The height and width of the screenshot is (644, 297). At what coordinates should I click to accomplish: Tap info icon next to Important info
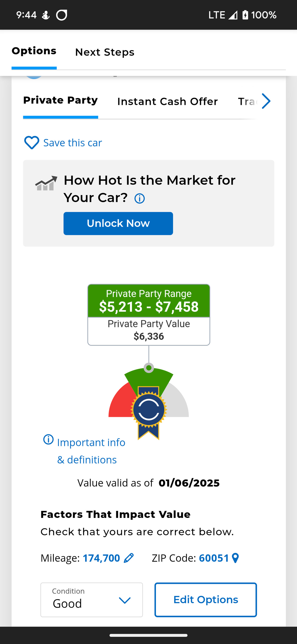point(48,439)
